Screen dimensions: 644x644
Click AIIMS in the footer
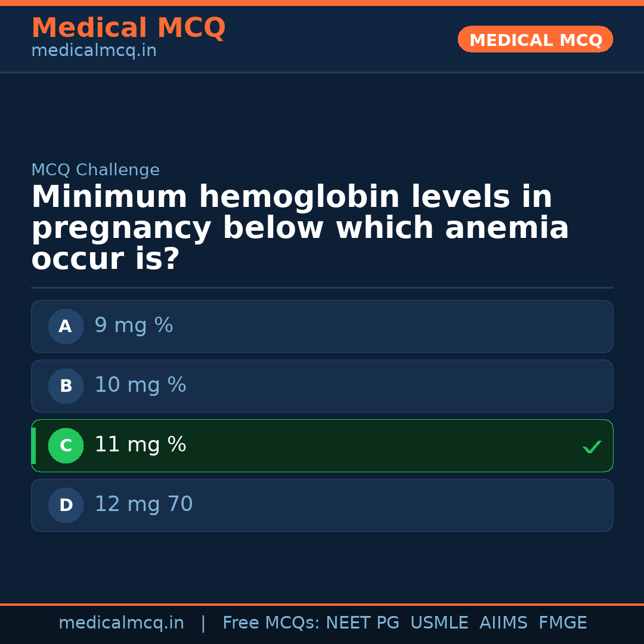click(x=503, y=623)
